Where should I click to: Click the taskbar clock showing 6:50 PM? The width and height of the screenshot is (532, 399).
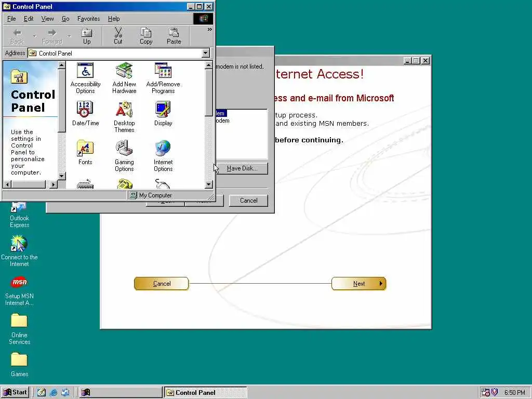pos(514,393)
